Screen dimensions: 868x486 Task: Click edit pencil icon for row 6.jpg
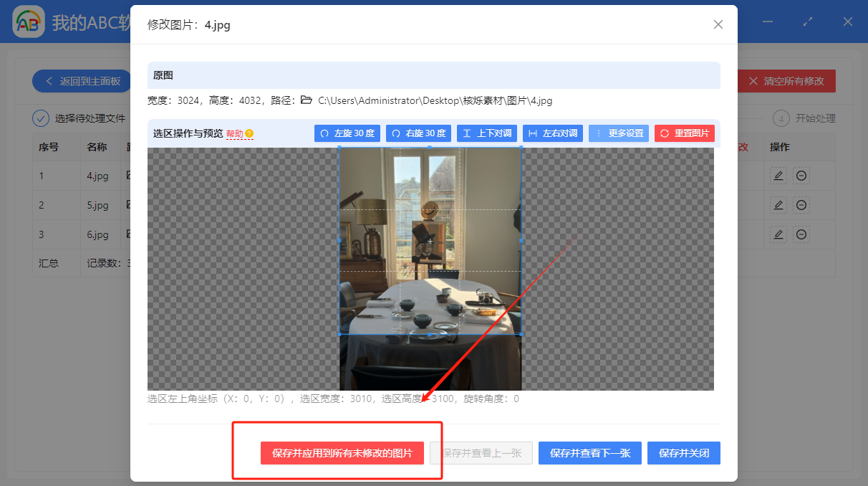click(x=778, y=234)
